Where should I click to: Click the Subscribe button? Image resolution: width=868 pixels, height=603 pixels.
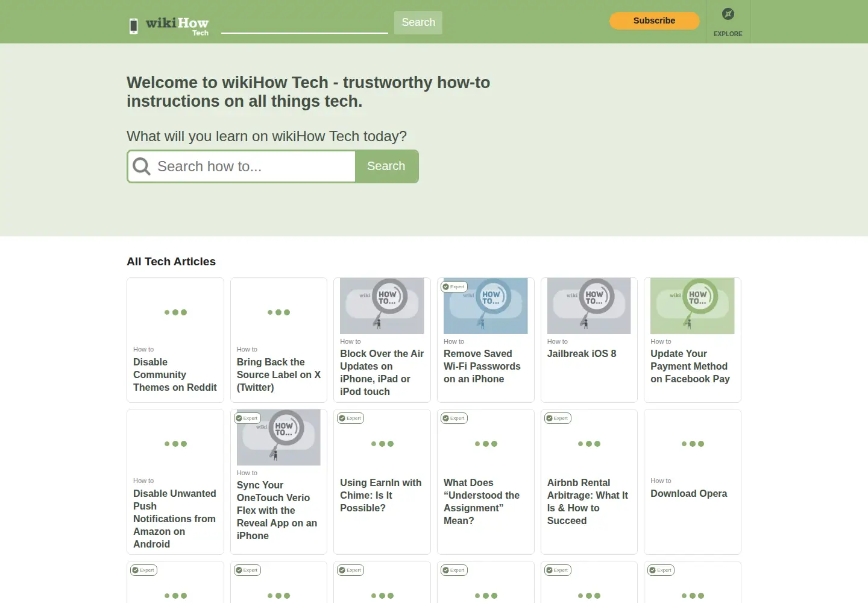pos(655,21)
